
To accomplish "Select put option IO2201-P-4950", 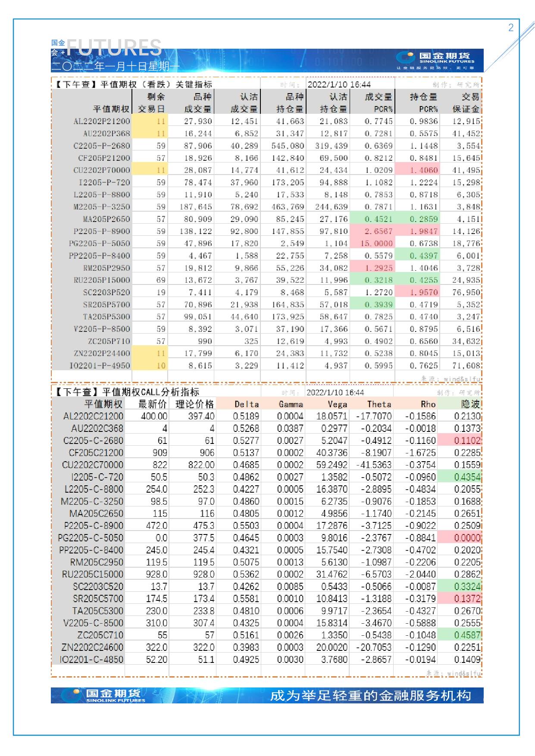I will tap(100, 366).
